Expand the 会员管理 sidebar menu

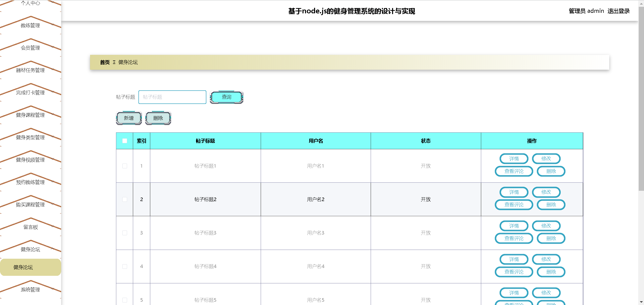pyautogui.click(x=30, y=48)
